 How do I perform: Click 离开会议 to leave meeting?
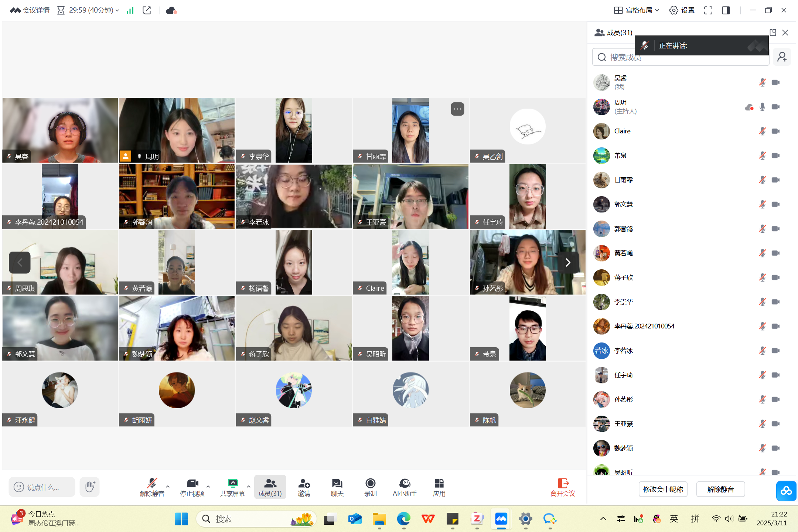click(x=563, y=487)
